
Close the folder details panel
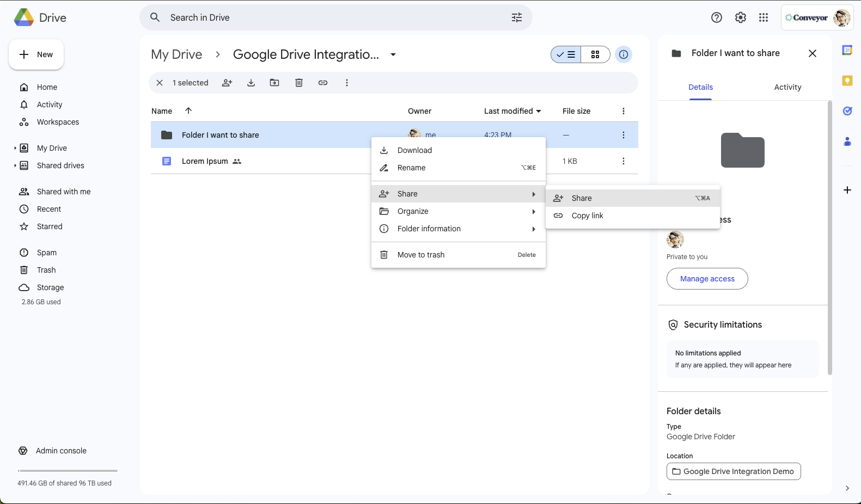coord(813,53)
